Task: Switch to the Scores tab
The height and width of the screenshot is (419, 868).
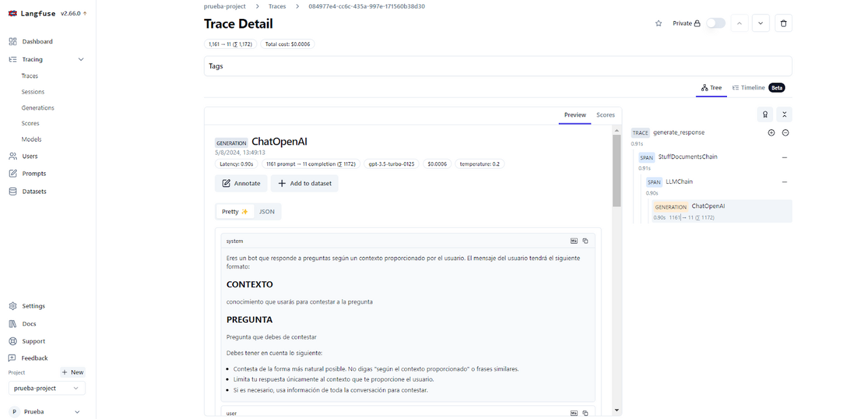Action: (605, 115)
